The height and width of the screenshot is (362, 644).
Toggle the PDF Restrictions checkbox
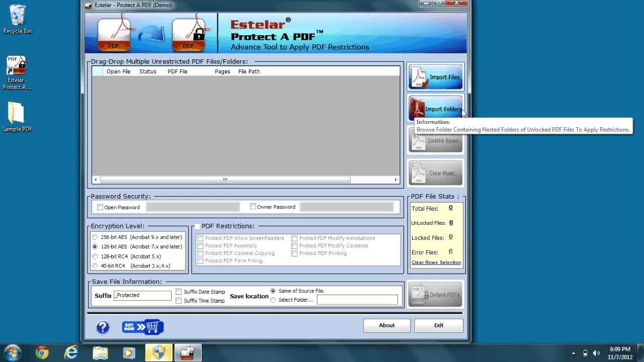point(197,226)
